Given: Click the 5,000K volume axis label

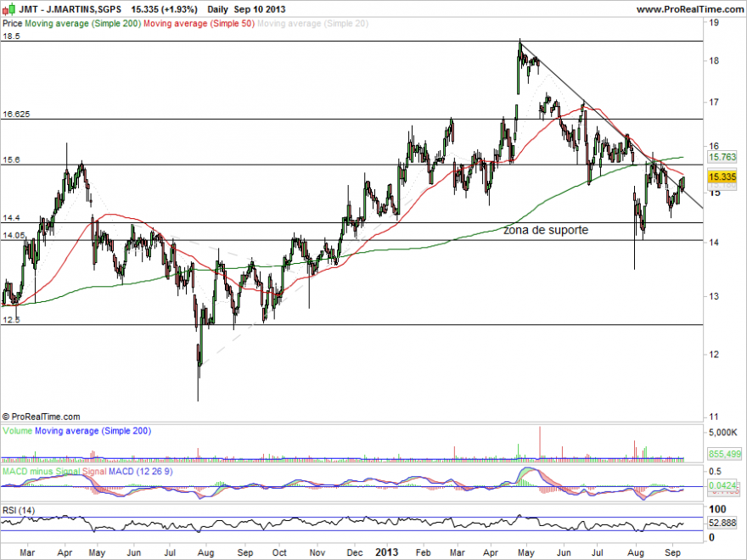Looking at the screenshot, I should (x=722, y=433).
